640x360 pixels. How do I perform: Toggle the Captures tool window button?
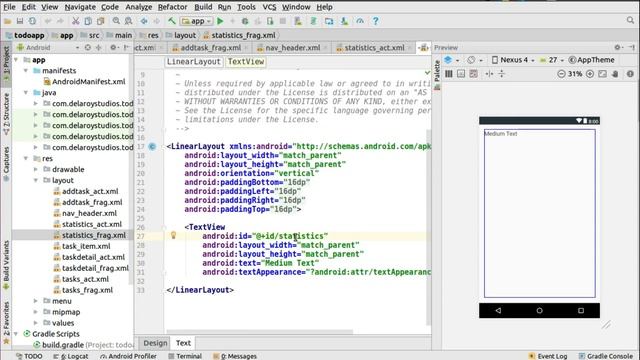click(6, 164)
